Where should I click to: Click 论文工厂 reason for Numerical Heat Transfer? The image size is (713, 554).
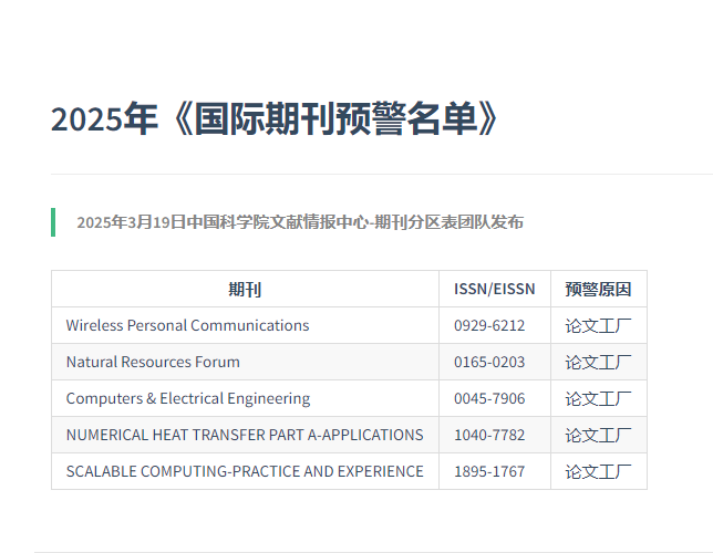[x=598, y=435]
